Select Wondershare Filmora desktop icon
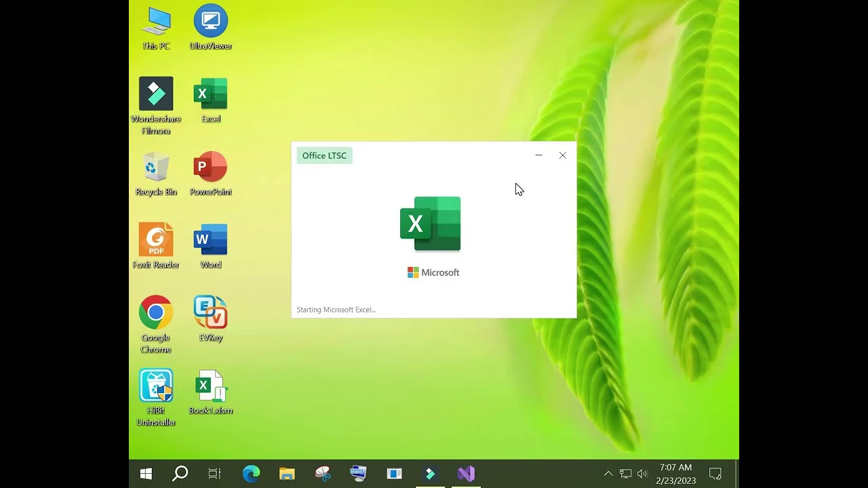Viewport: 868px width, 488px height. (x=156, y=106)
